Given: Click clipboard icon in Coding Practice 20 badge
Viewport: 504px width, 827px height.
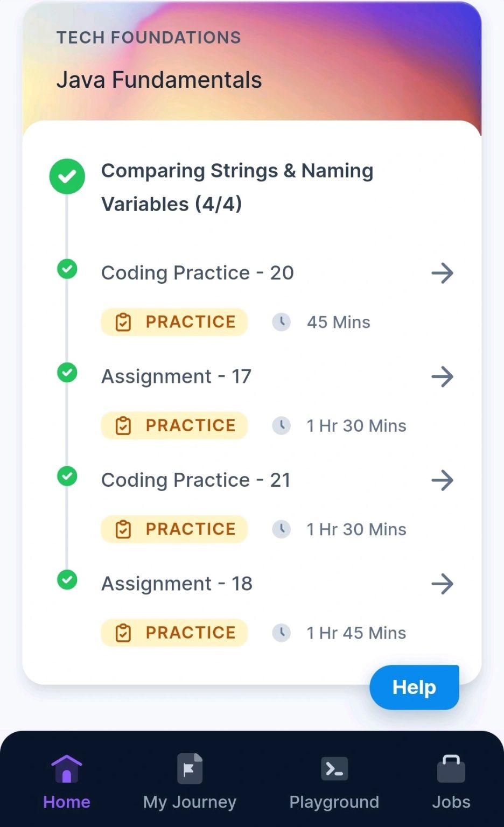Looking at the screenshot, I should (123, 322).
